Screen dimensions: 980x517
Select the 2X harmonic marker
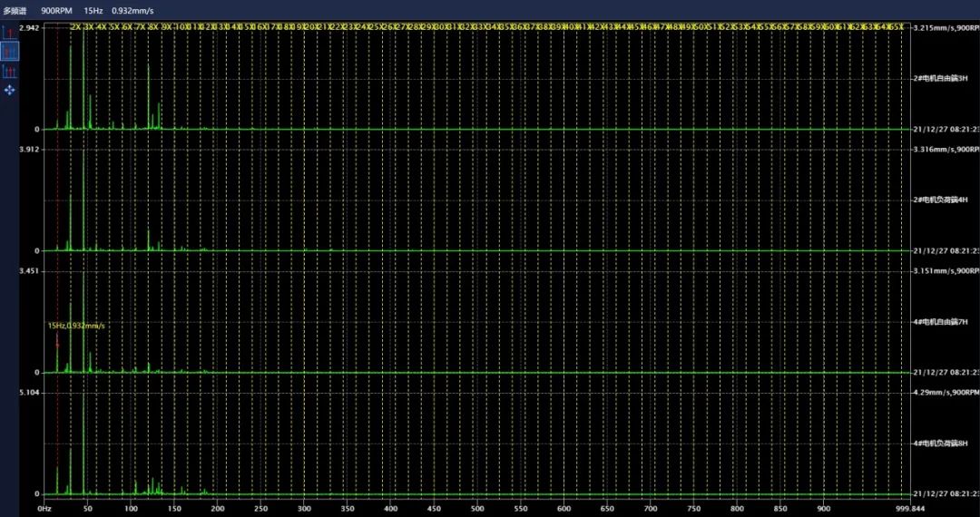(76, 28)
